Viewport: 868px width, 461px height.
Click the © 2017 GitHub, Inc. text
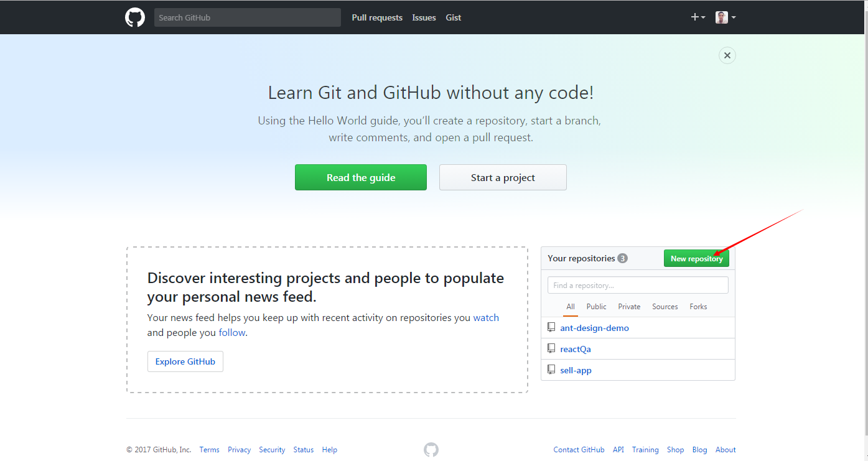pyautogui.click(x=159, y=450)
